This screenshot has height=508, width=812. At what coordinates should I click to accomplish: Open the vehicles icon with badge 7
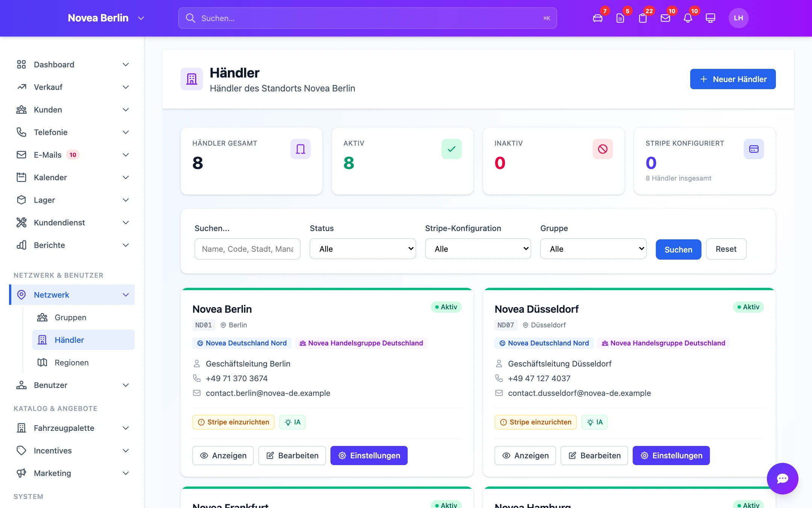pos(598,18)
